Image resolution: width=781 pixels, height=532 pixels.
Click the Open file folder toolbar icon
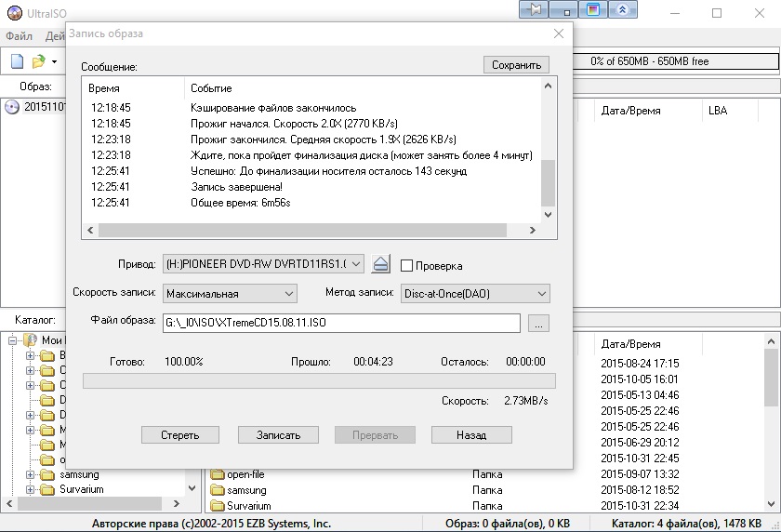tap(38, 61)
